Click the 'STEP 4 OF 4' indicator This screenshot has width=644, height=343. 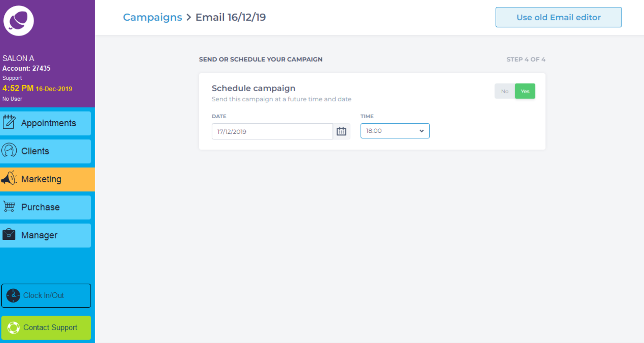click(526, 59)
